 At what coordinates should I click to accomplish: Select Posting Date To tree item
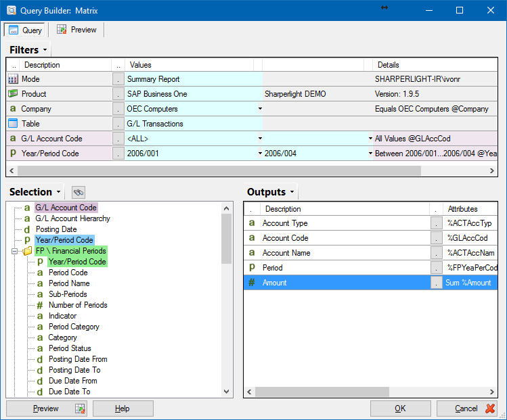point(74,370)
